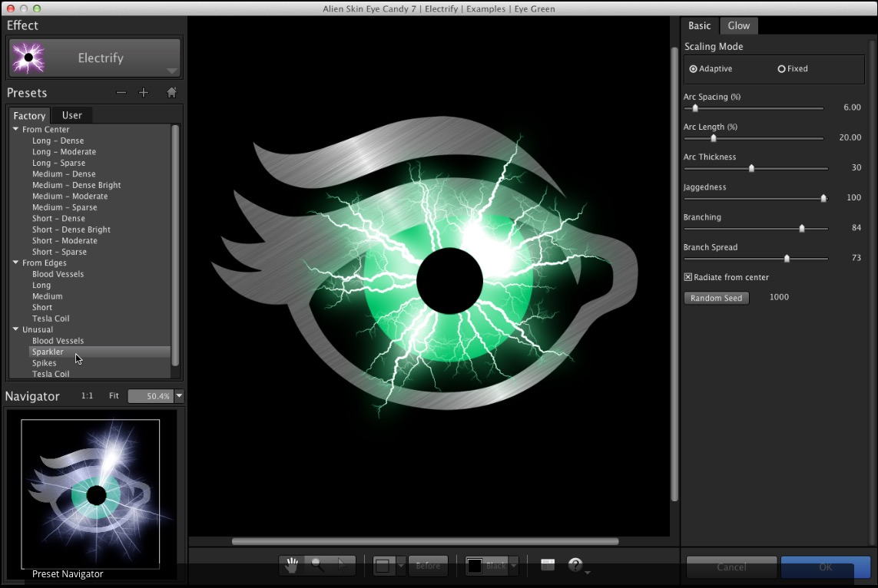Screen dimensions: 878x588
Task: Collapse the From Center preset group
Action: point(15,130)
